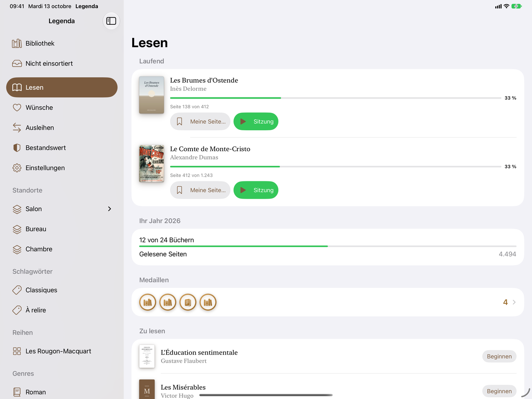
Task: Click the stack icon beside Chambre
Action: (x=17, y=249)
